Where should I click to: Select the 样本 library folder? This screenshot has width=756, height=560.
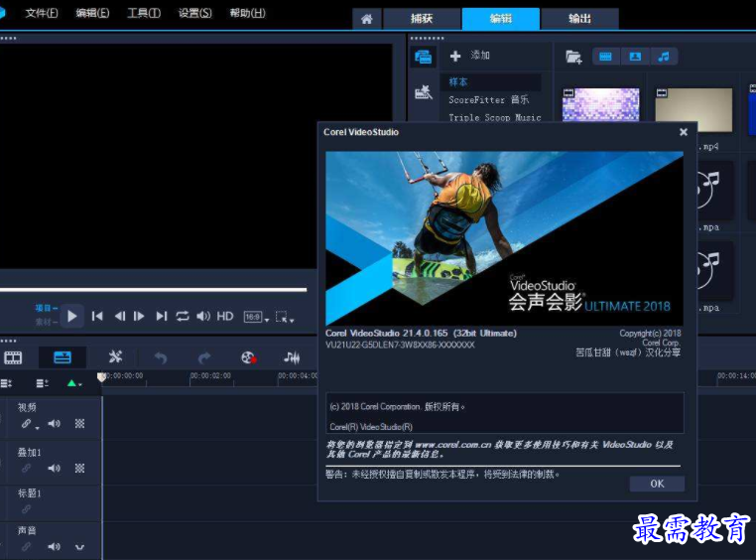pyautogui.click(x=490, y=82)
